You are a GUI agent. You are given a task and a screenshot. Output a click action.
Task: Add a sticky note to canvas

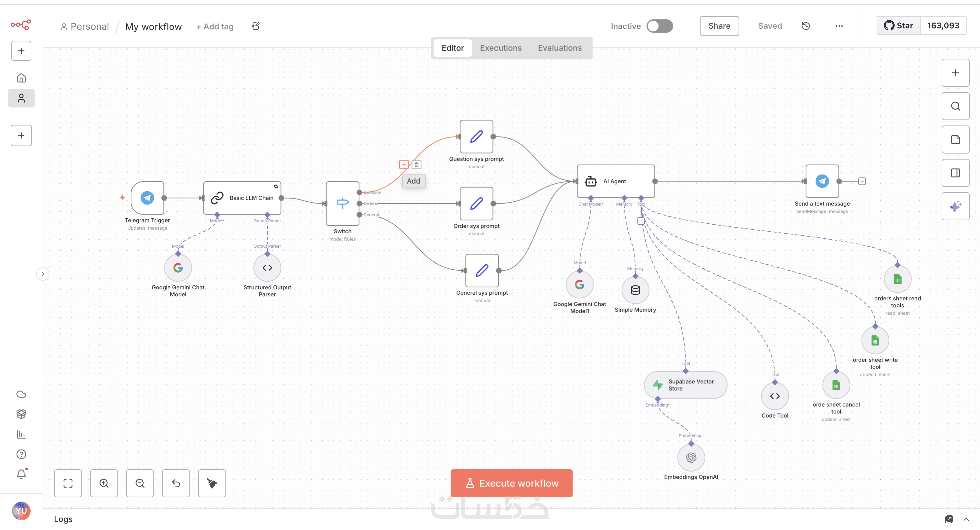tap(955, 140)
